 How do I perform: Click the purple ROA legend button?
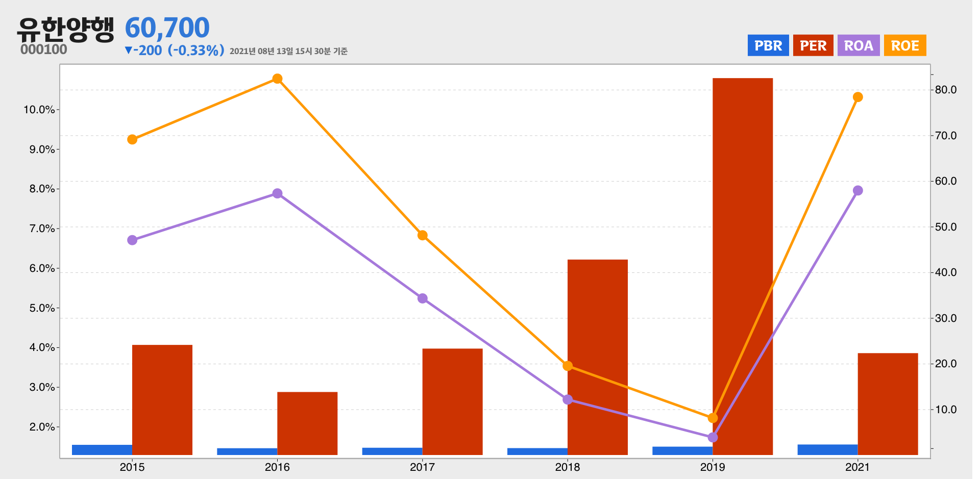(859, 45)
